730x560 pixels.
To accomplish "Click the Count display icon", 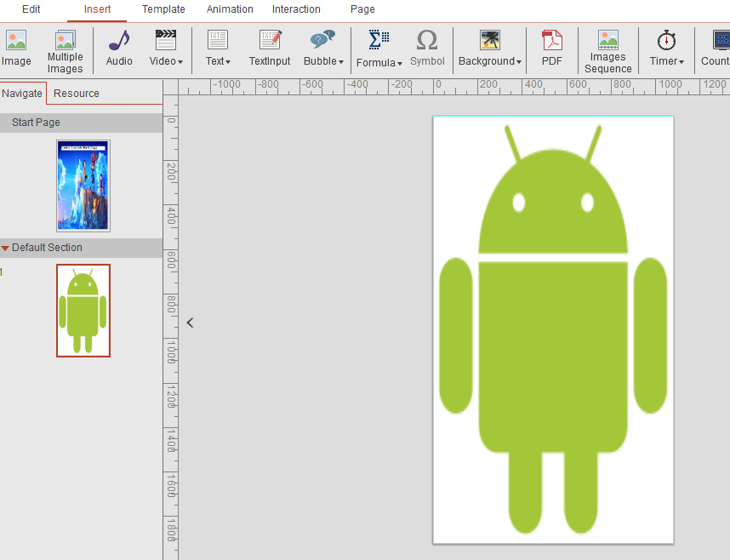I will (x=721, y=40).
